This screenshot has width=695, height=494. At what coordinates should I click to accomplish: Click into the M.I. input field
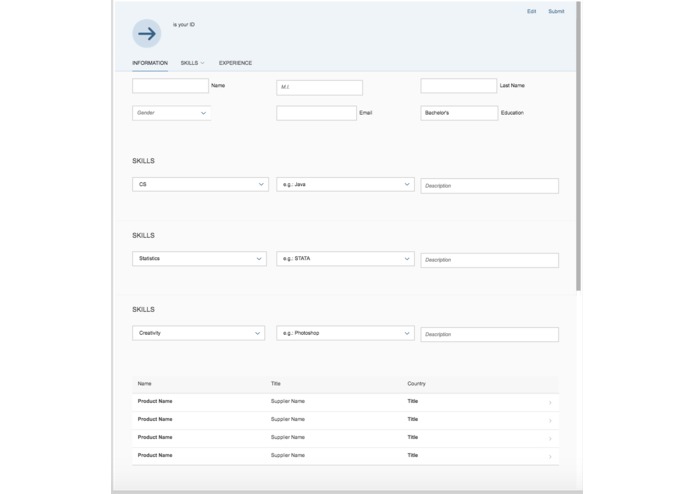pos(320,87)
